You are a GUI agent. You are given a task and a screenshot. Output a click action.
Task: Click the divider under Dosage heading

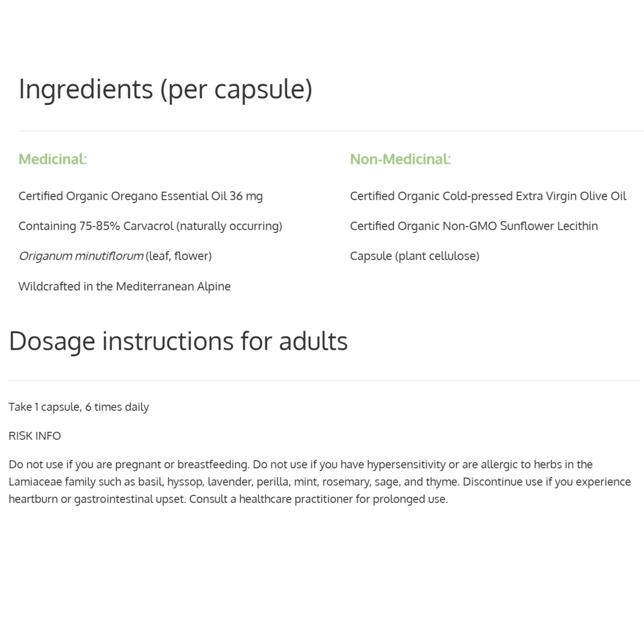324,381
